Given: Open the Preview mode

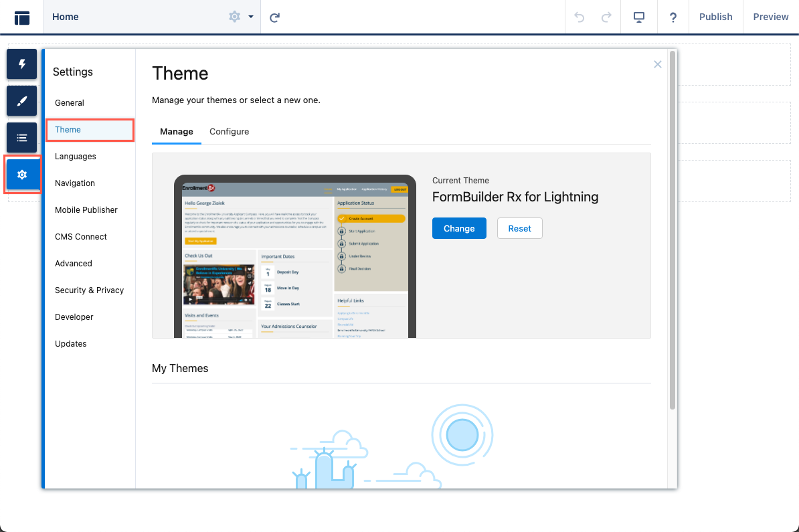Looking at the screenshot, I should [x=770, y=17].
